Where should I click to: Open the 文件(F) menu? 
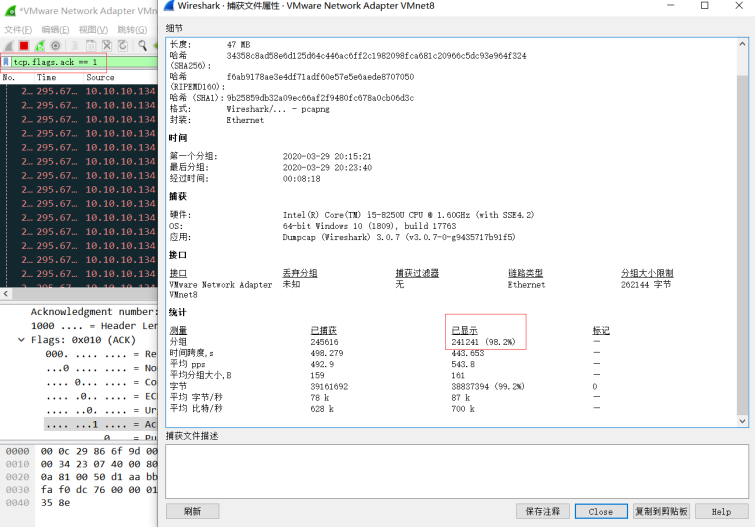[18, 30]
